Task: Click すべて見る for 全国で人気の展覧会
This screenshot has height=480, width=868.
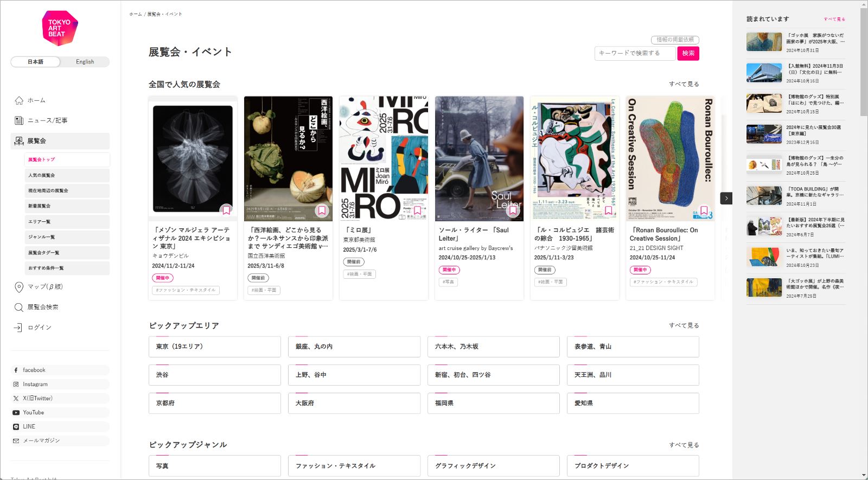Action: [684, 84]
